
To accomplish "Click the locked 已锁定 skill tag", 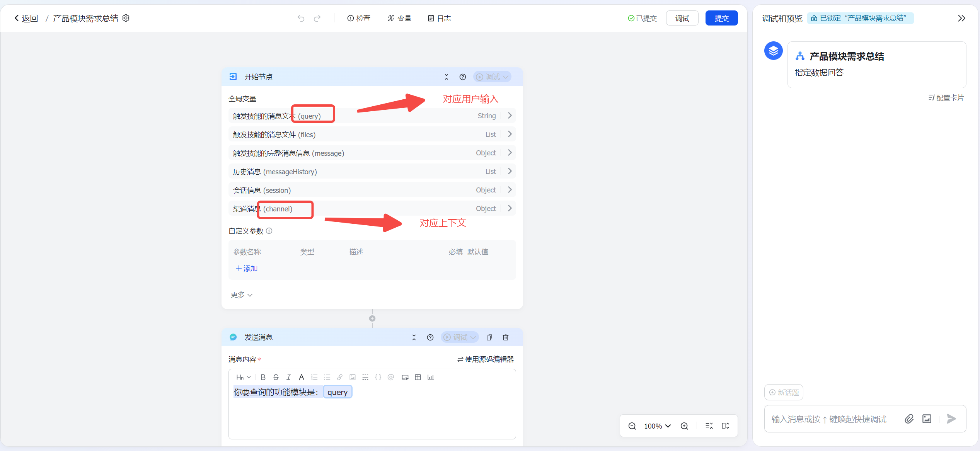I will tap(860, 18).
